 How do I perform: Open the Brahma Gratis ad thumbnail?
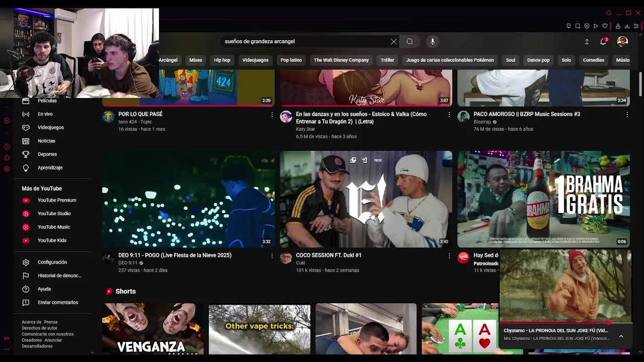(543, 199)
